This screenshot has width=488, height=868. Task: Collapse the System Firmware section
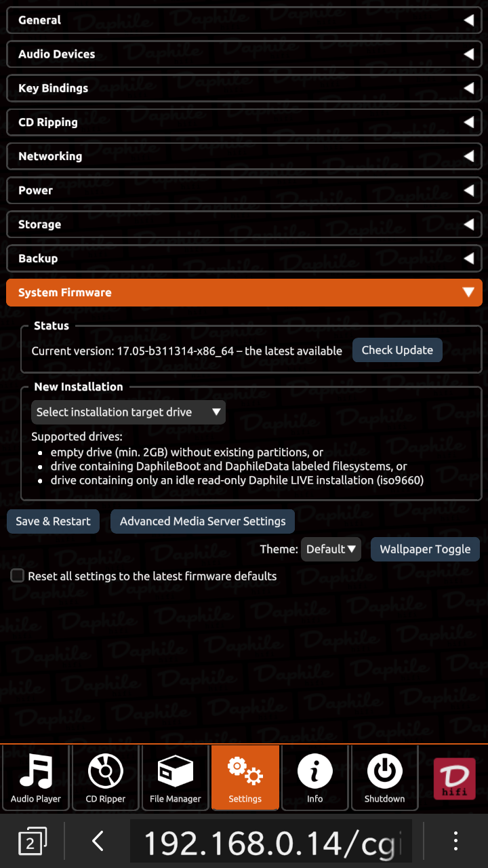tap(244, 292)
